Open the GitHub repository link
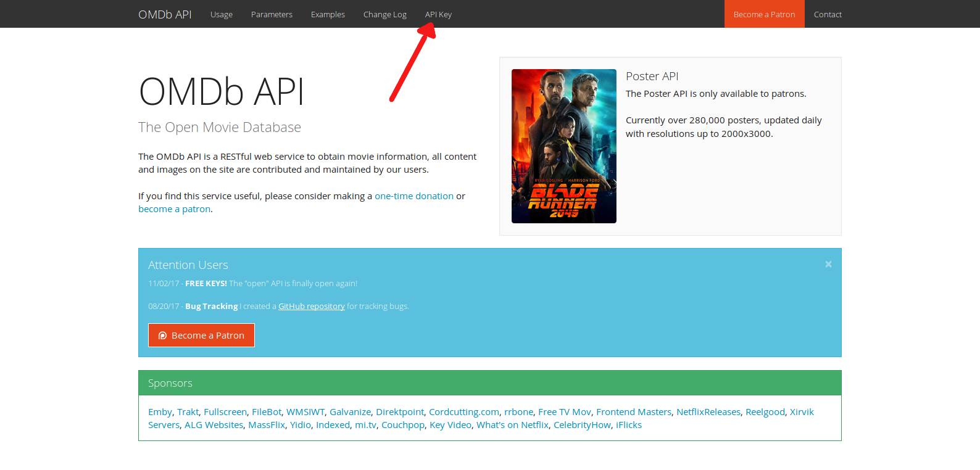This screenshot has height=470, width=980. coord(312,307)
